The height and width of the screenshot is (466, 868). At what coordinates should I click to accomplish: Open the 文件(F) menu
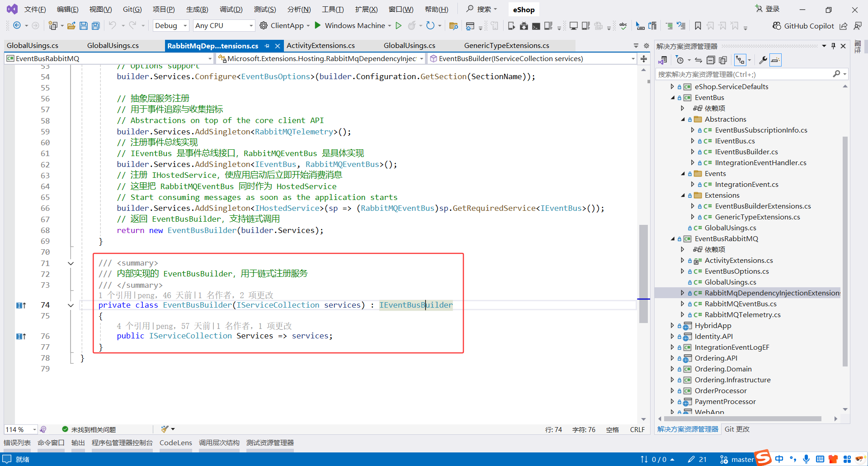pyautogui.click(x=35, y=10)
